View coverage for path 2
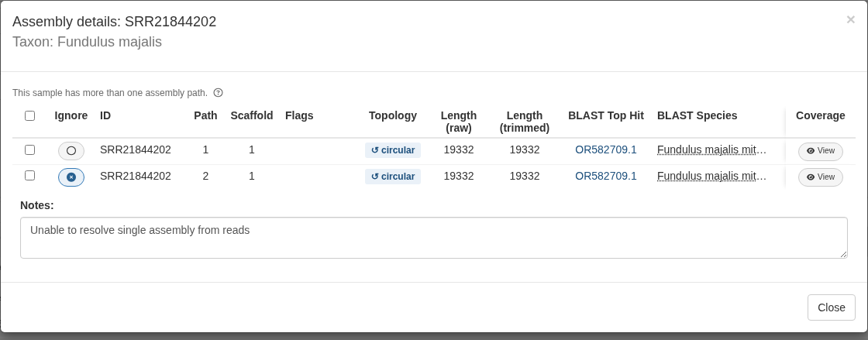The height and width of the screenshot is (340, 868). (821, 177)
